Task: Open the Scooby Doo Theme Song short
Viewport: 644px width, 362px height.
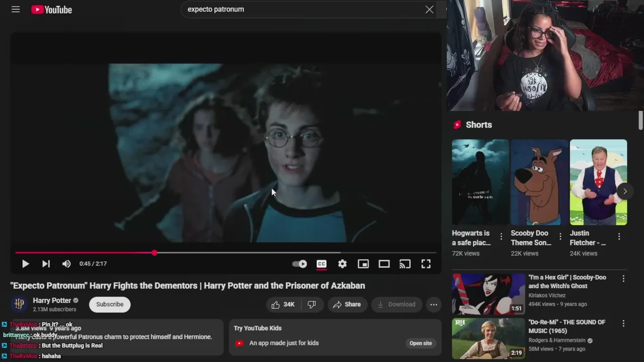Action: click(x=539, y=182)
